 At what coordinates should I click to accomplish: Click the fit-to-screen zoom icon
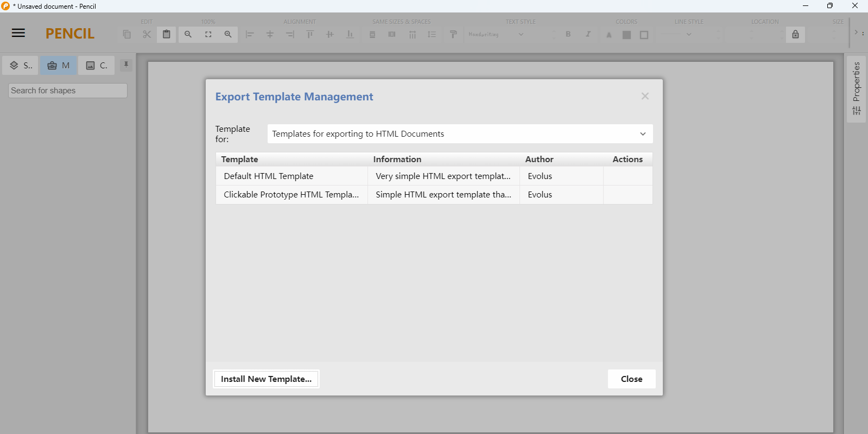208,34
